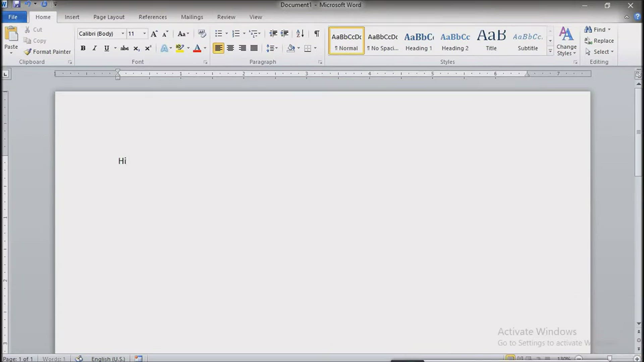The image size is (644, 362).
Task: Click the Cut scissors icon
Action: 28,29
